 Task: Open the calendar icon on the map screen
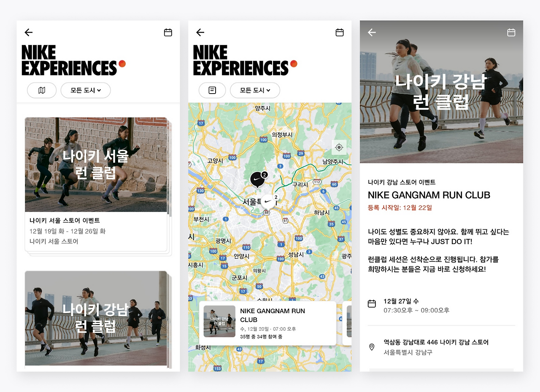[340, 32]
